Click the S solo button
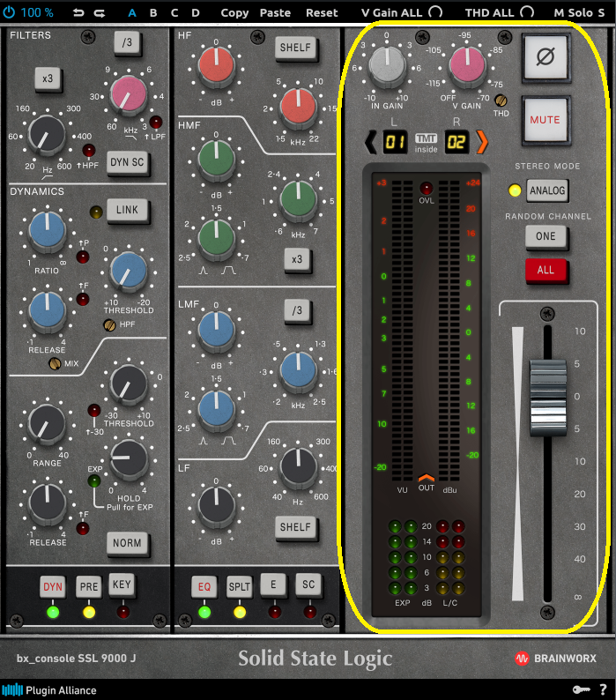Image resolution: width=616 pixels, height=700 pixels. (601, 12)
